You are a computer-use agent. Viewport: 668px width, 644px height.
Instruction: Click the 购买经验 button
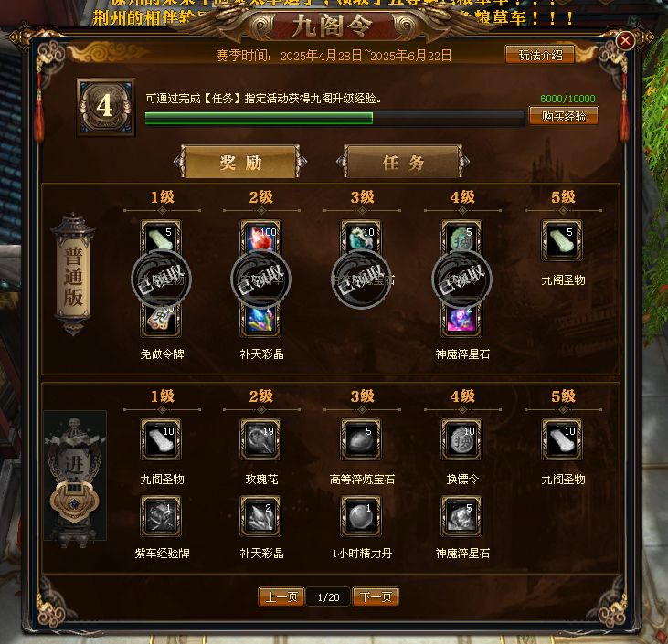point(564,116)
